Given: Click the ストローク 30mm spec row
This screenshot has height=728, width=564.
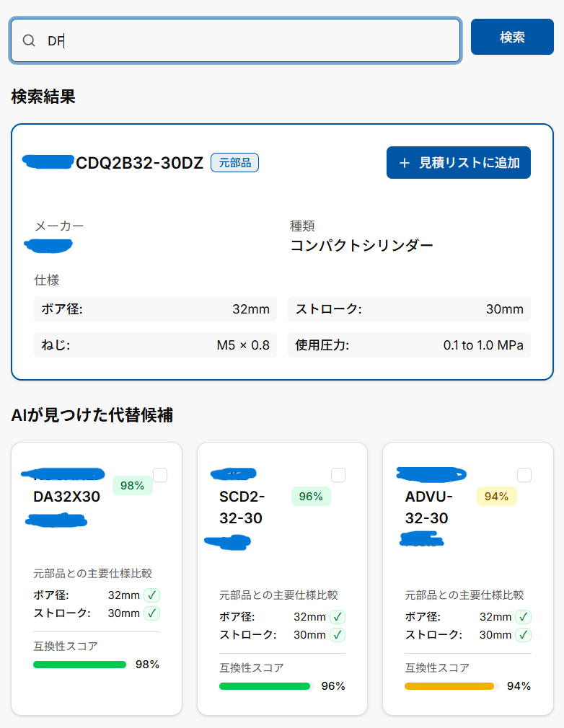Looking at the screenshot, I should tap(409, 308).
